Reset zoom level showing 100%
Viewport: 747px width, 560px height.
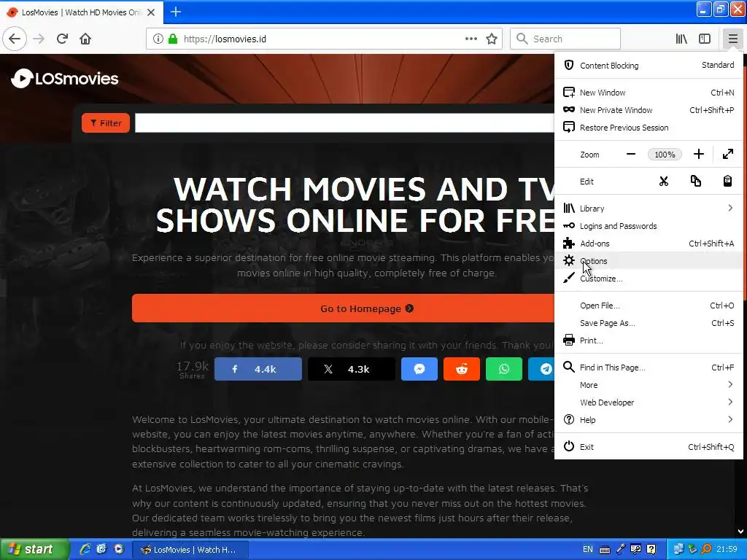665,155
